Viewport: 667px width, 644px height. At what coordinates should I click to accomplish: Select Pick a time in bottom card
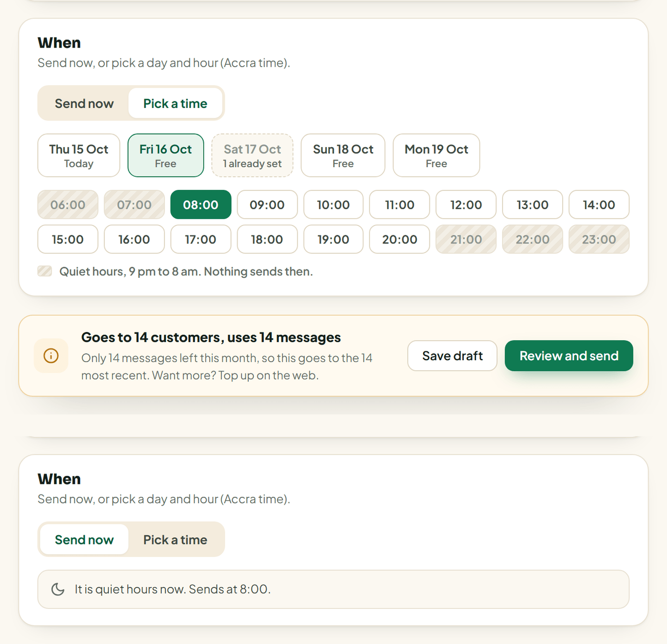[x=175, y=540]
